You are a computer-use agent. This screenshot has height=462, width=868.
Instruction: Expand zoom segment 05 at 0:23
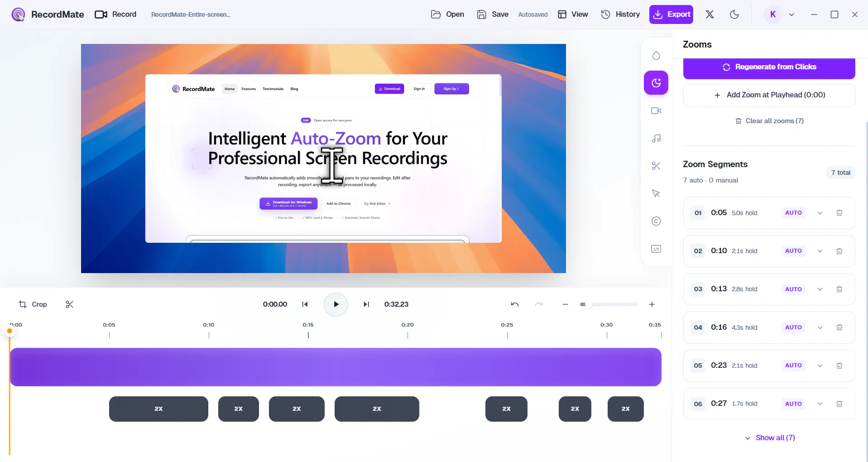coord(820,366)
